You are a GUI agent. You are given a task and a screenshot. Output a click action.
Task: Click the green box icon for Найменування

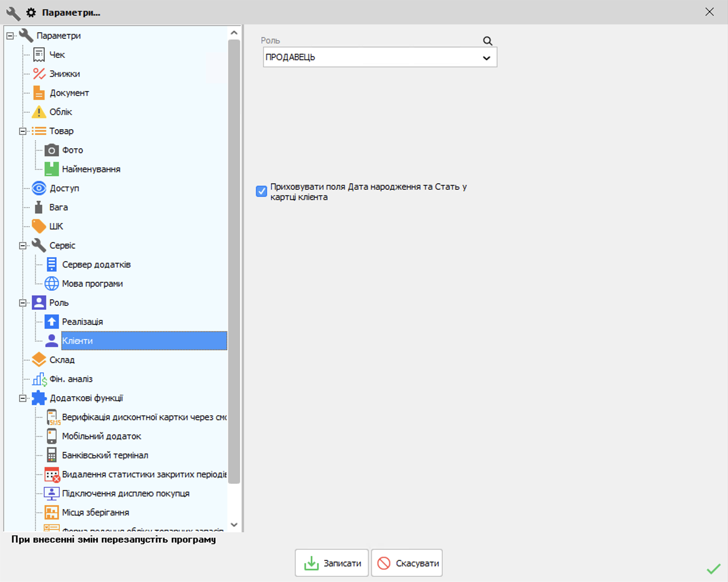[51, 169]
